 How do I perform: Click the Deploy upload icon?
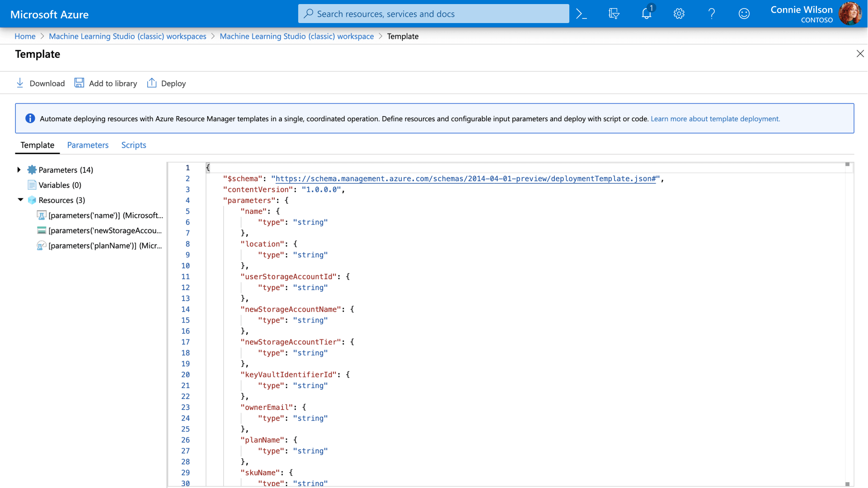[152, 83]
